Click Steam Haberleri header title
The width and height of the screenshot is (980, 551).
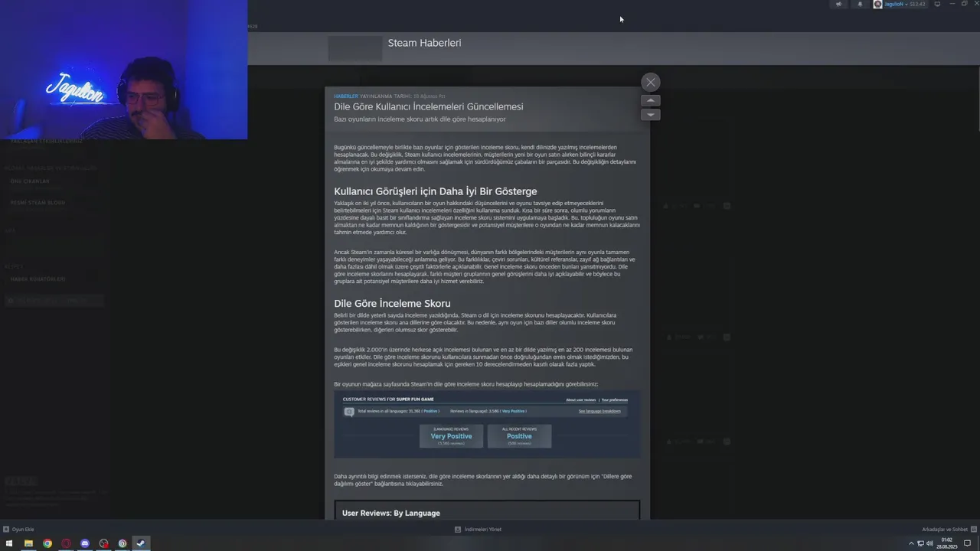tap(424, 43)
